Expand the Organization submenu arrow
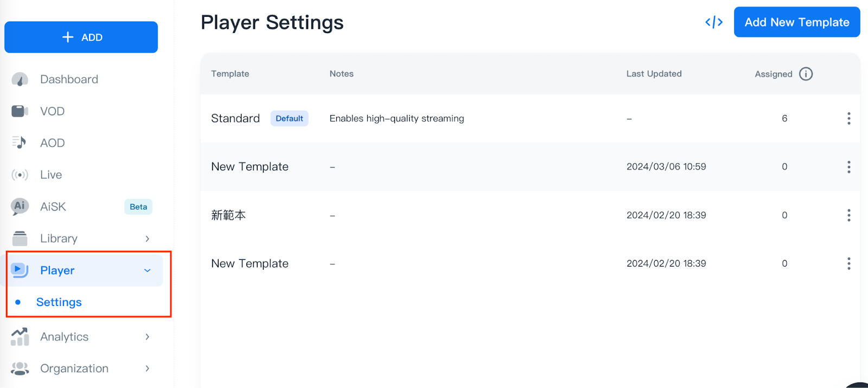Image resolution: width=868 pixels, height=388 pixels. coord(147,368)
